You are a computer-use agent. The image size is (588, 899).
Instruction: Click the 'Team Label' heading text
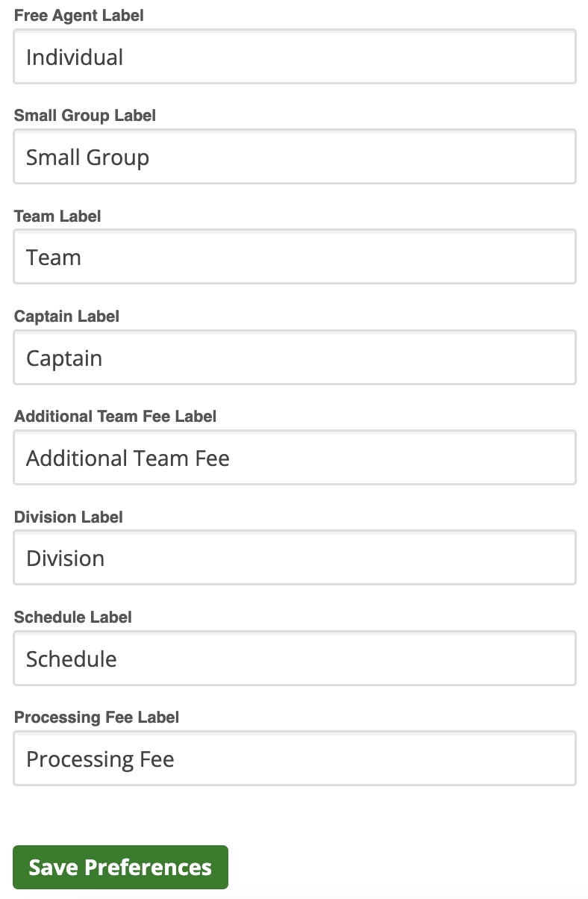click(x=57, y=217)
